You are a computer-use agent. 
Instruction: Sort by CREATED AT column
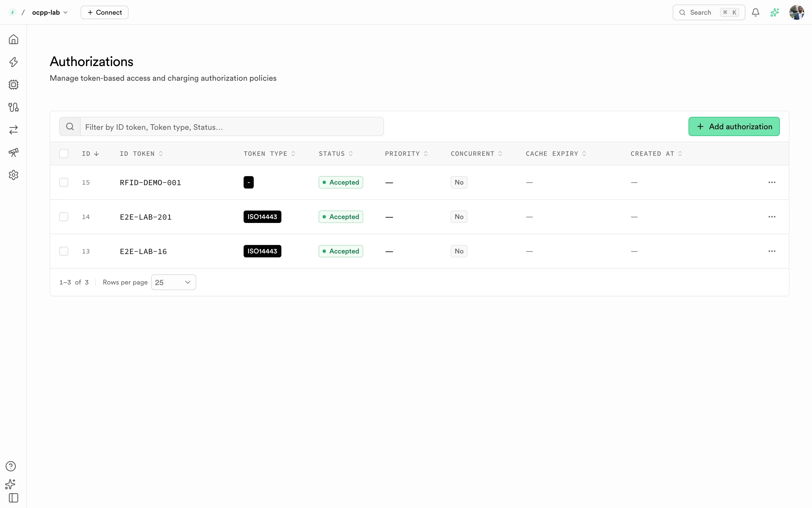pos(656,154)
